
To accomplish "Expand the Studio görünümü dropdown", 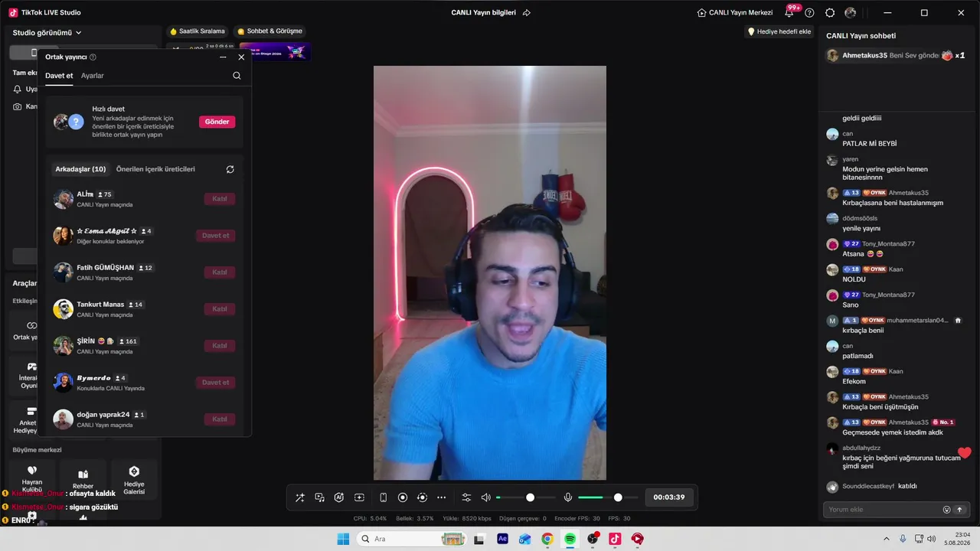I will (47, 33).
